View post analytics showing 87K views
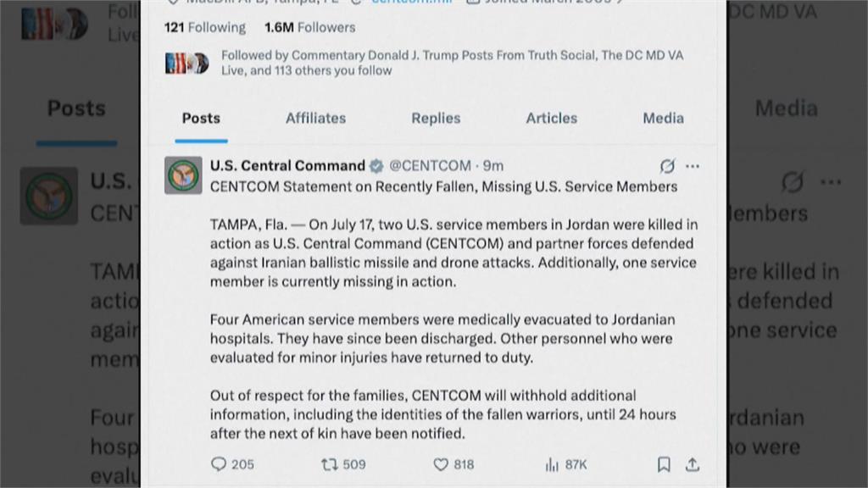 pyautogui.click(x=552, y=465)
